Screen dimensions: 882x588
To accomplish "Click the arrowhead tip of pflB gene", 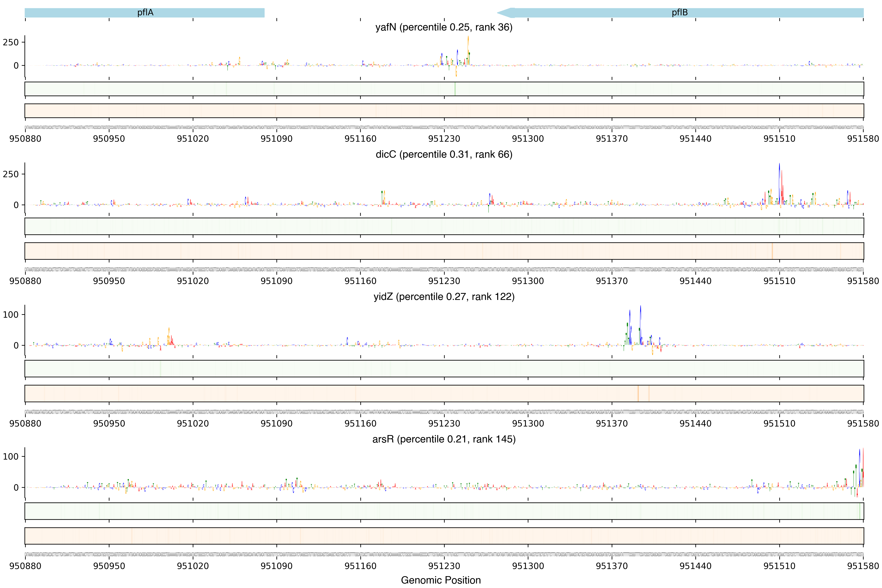I will pyautogui.click(x=500, y=13).
